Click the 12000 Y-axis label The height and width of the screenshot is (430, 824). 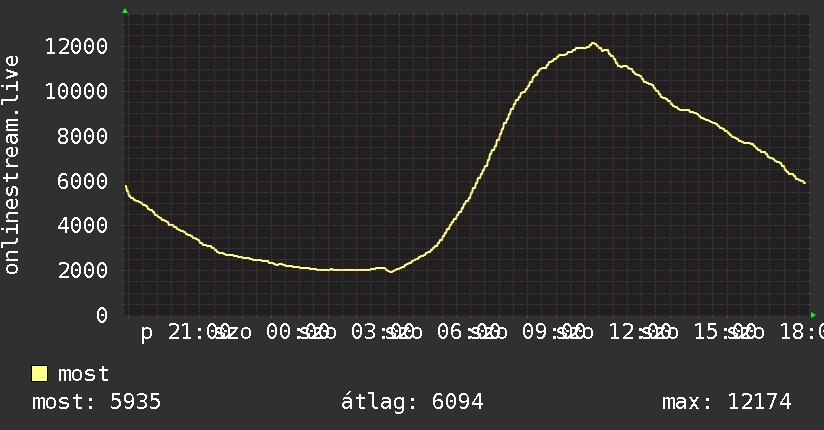(76, 47)
